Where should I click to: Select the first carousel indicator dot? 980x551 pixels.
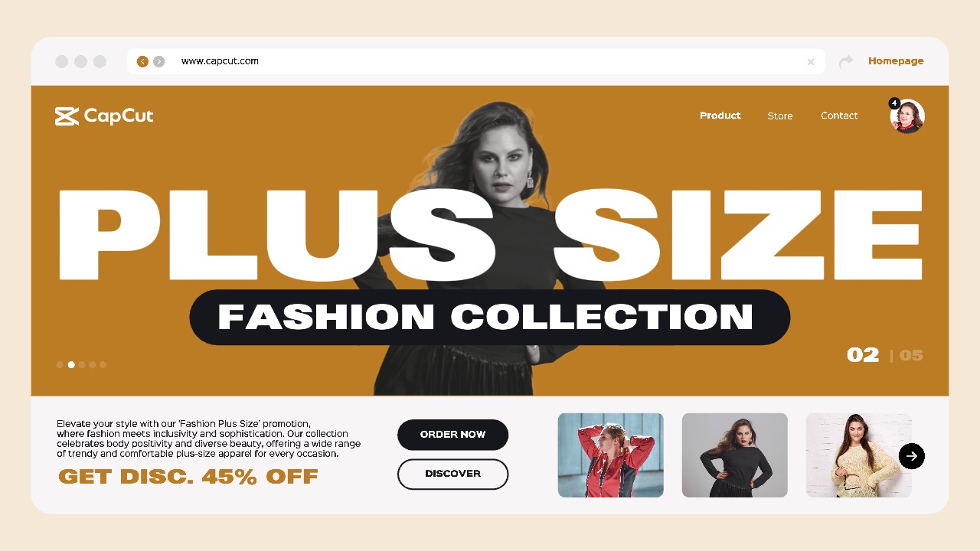click(60, 364)
